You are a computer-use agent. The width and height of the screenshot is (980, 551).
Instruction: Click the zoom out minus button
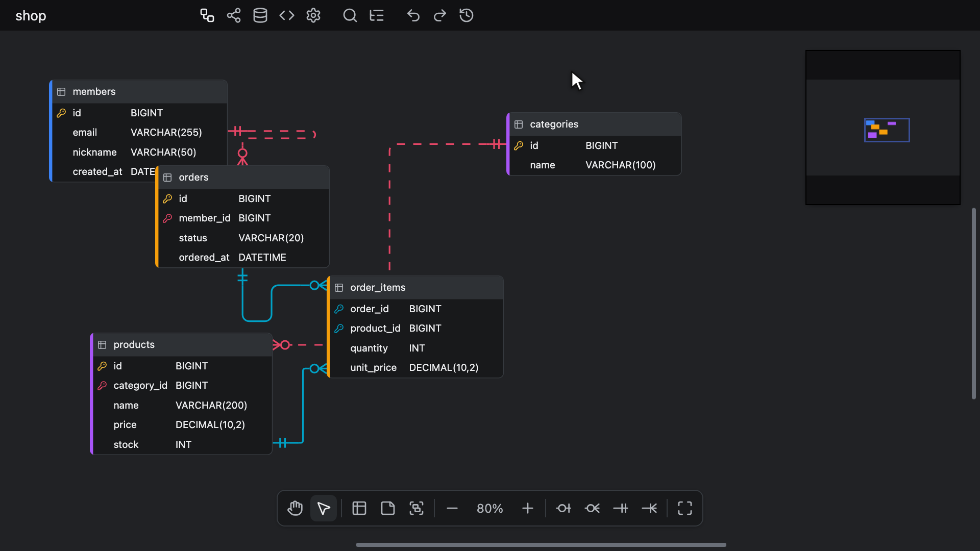[452, 508]
